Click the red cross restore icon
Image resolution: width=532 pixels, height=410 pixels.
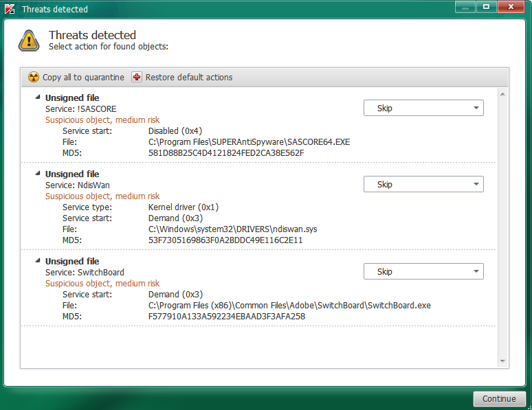click(137, 77)
